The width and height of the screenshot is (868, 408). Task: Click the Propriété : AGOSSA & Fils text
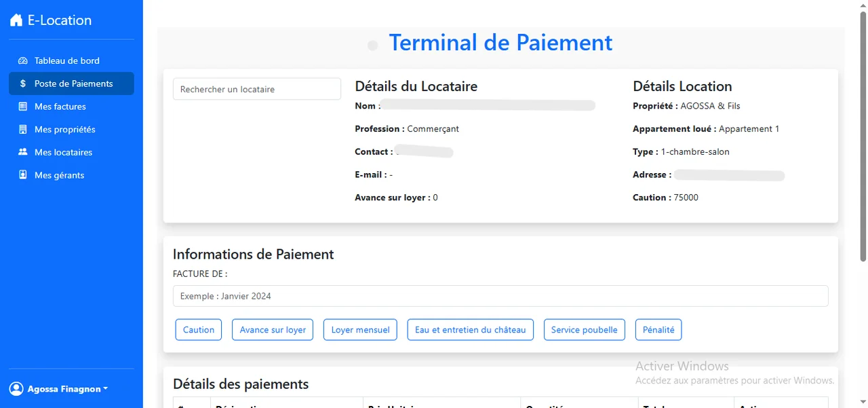(x=686, y=106)
